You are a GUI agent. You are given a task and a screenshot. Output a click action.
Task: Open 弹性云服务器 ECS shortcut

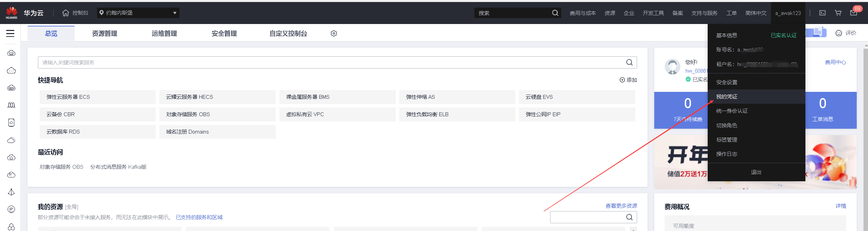[x=98, y=97]
